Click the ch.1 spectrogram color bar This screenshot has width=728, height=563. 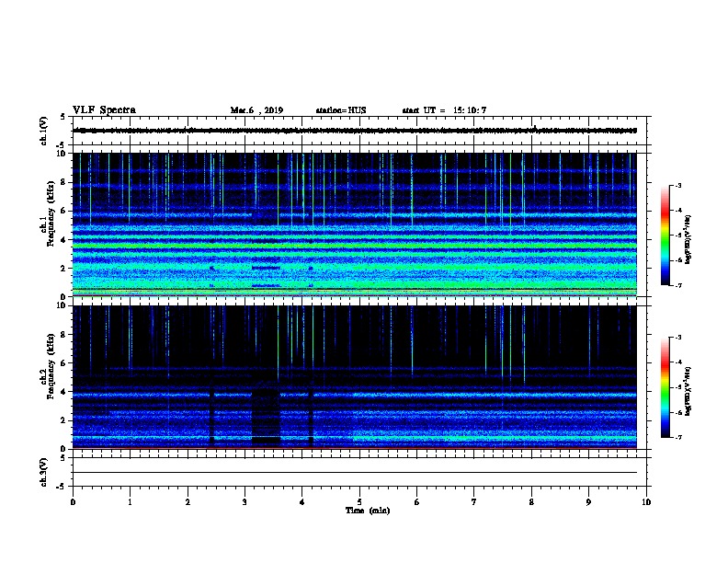click(665, 236)
